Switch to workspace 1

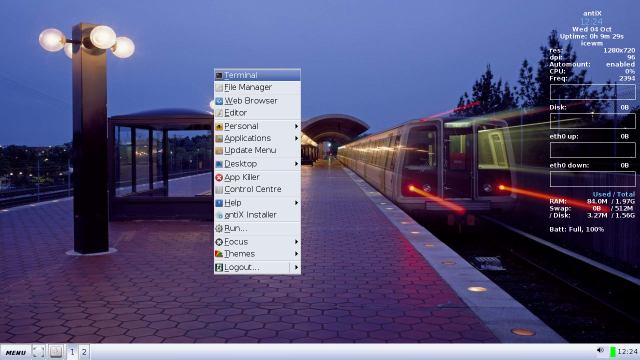pos(72,351)
